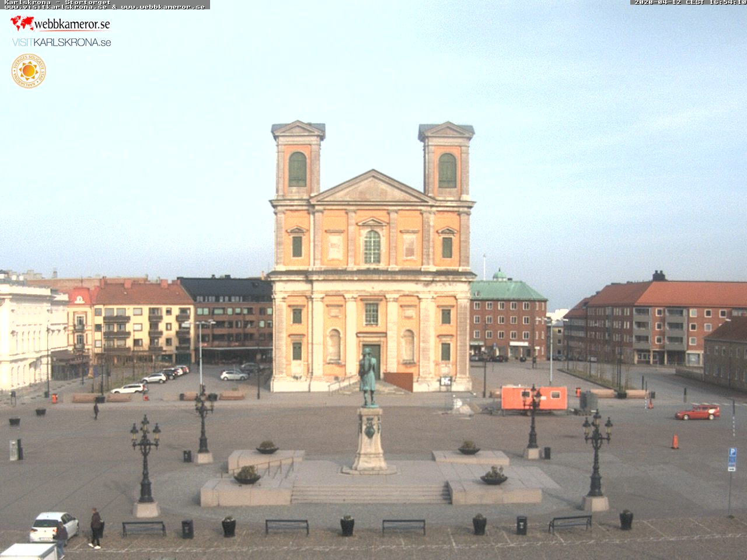The height and width of the screenshot is (560, 747).
Task: Open the VISITKARLSKRONA.se logo link
Action: [61, 43]
